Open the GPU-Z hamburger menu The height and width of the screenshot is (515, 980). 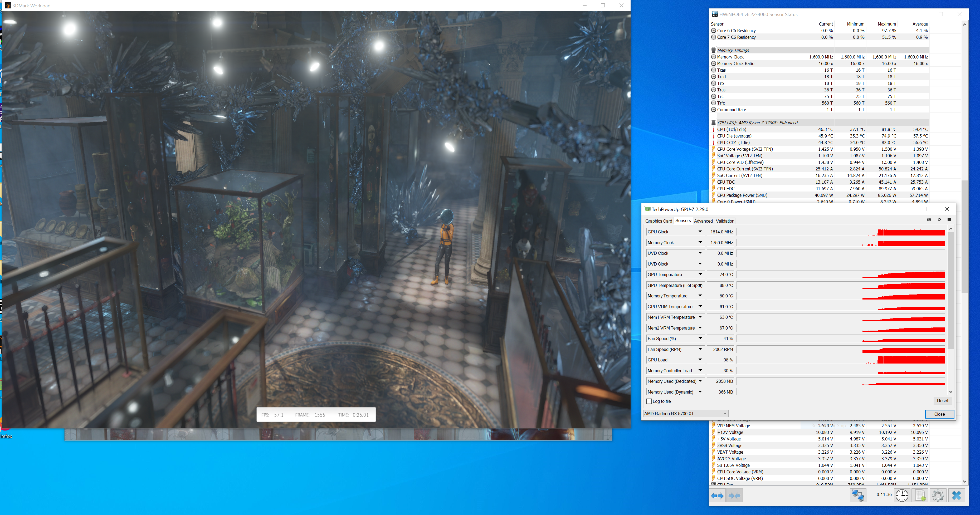949,219
